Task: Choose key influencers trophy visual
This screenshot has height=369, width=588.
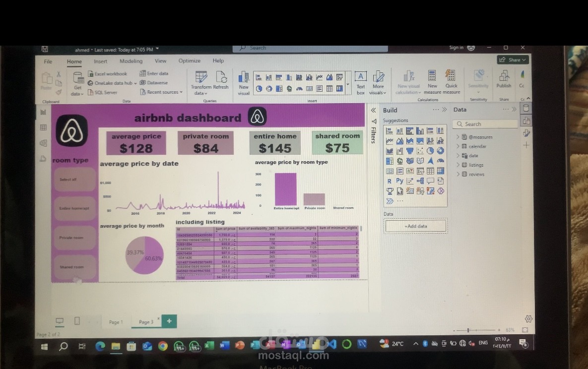Action: pos(390,191)
